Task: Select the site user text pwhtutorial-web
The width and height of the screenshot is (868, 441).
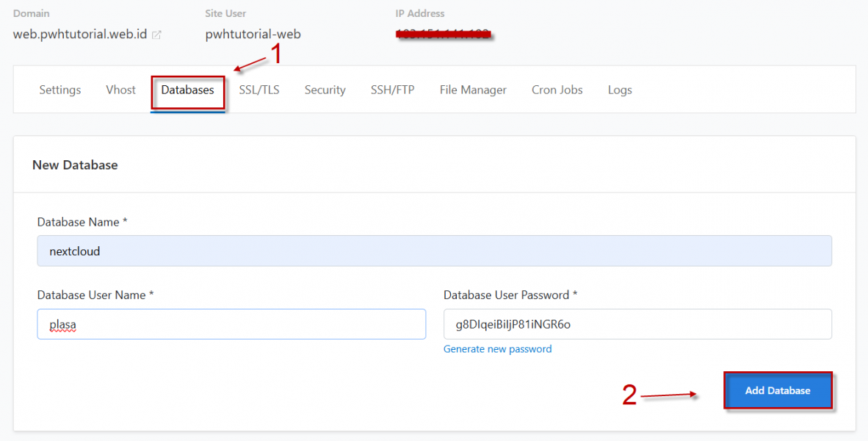Action: (x=253, y=35)
